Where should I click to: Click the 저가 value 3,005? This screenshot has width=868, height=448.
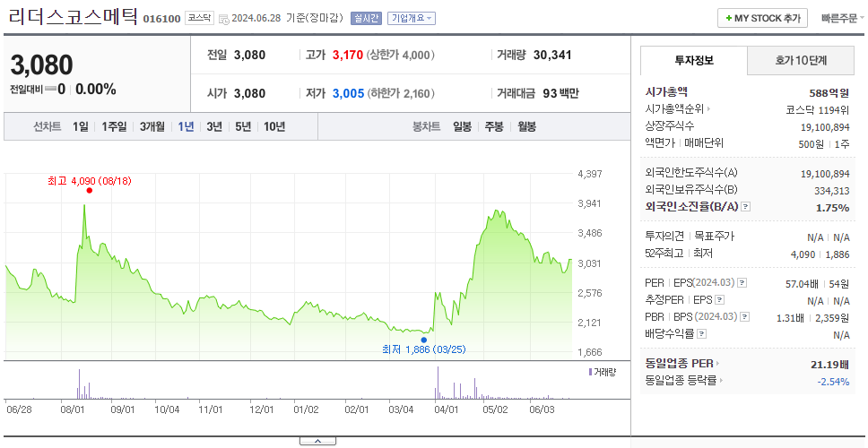click(348, 93)
